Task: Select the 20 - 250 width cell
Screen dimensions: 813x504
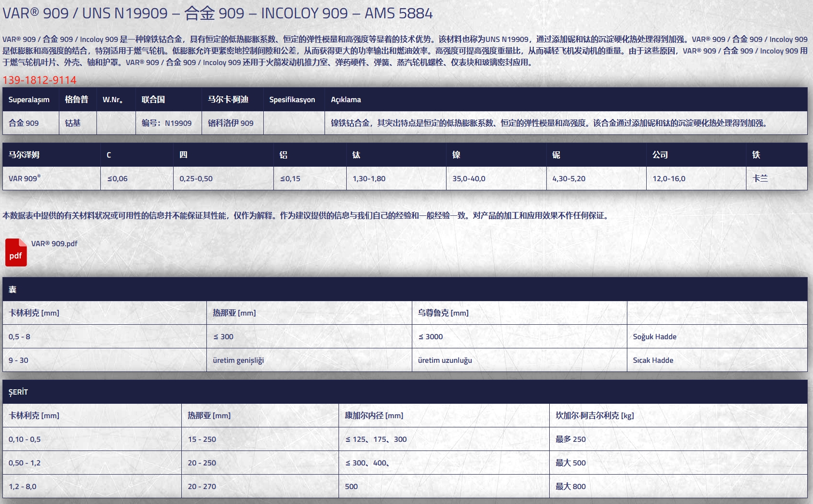Action: pos(260,463)
